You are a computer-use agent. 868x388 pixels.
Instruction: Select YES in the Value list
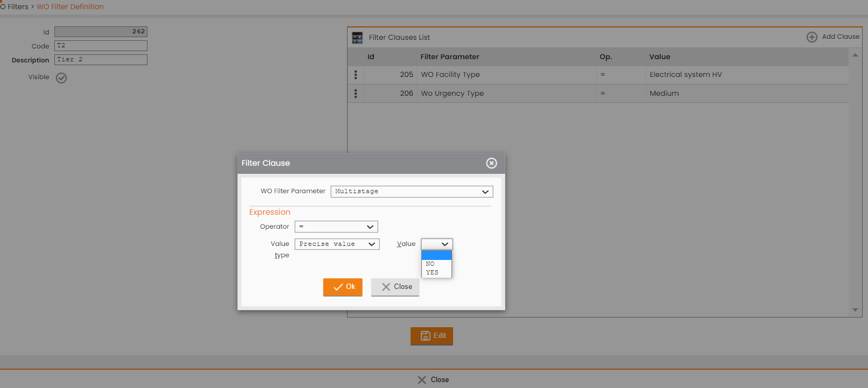point(436,272)
